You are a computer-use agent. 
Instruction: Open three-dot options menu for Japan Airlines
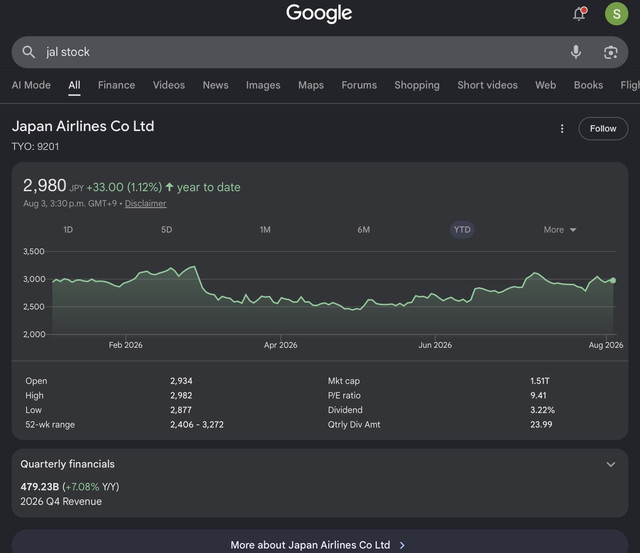[x=562, y=129]
